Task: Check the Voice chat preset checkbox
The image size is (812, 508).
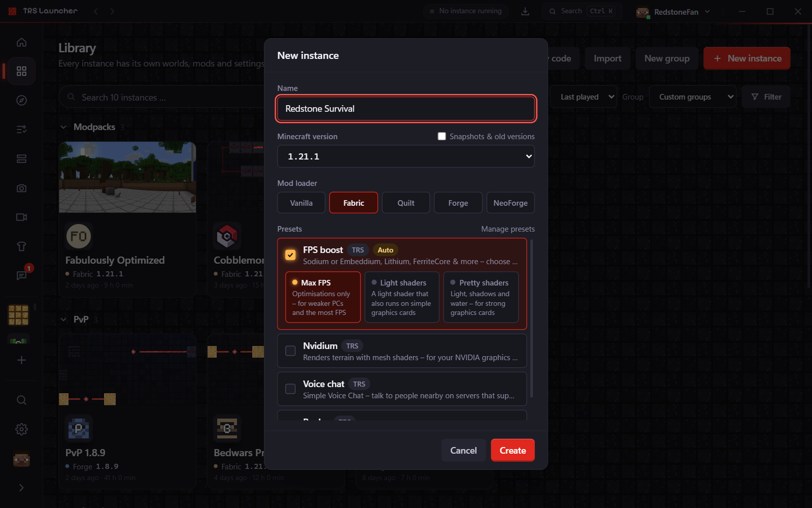Action: (x=290, y=389)
